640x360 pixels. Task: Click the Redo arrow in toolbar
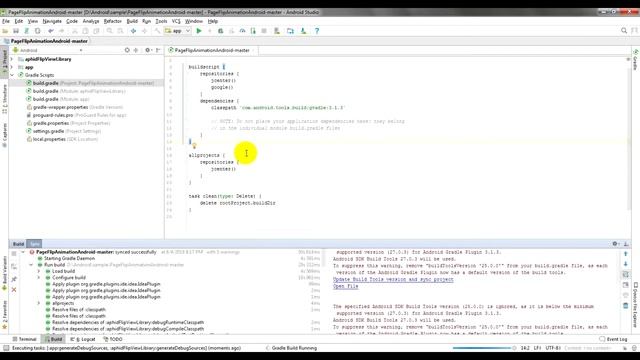click(62, 31)
